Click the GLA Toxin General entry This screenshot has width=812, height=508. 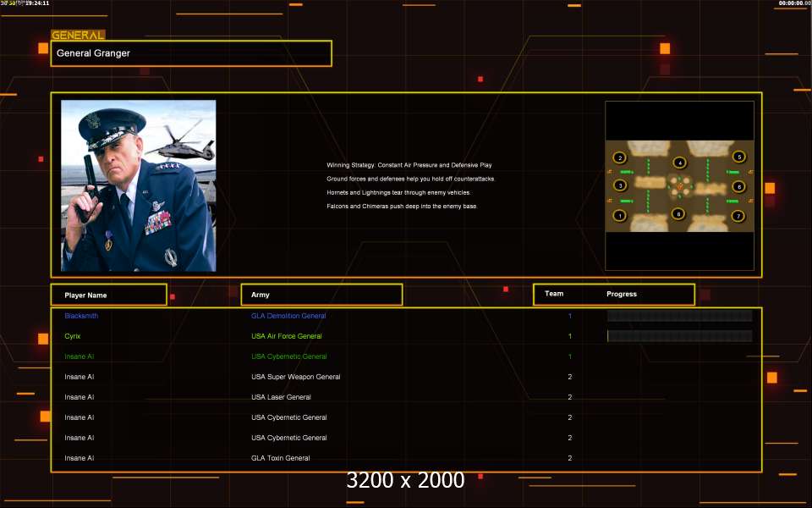click(x=280, y=458)
